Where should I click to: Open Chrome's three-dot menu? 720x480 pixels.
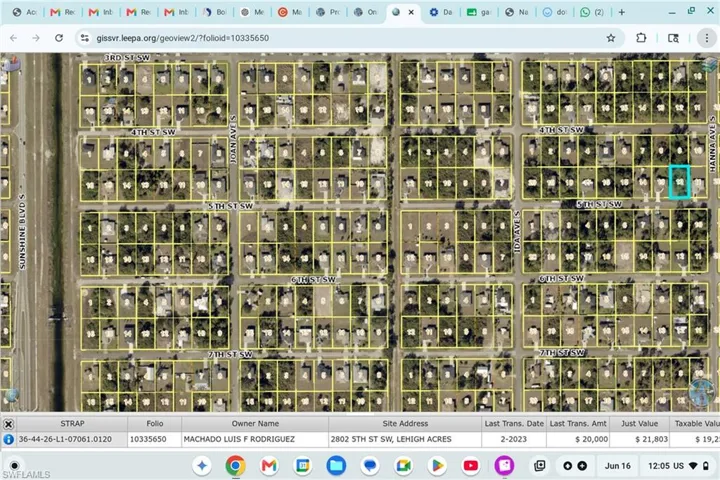(707, 38)
